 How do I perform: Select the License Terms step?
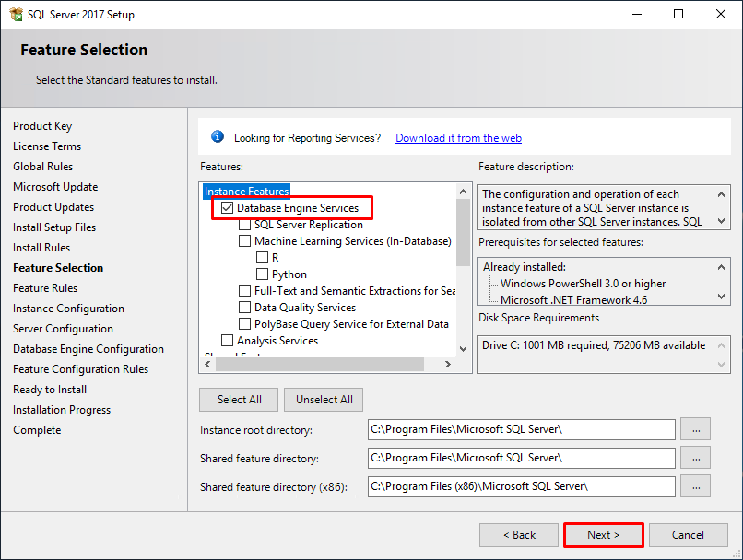pyautogui.click(x=47, y=146)
